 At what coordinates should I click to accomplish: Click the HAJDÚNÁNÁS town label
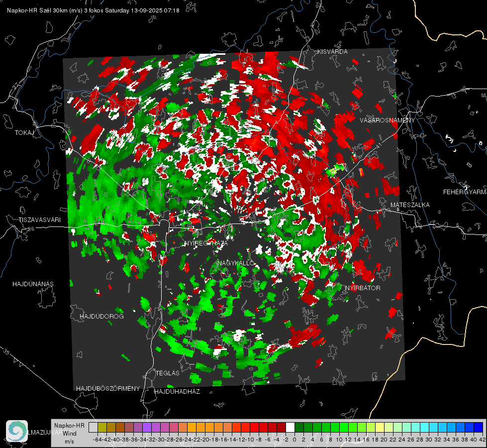(33, 284)
